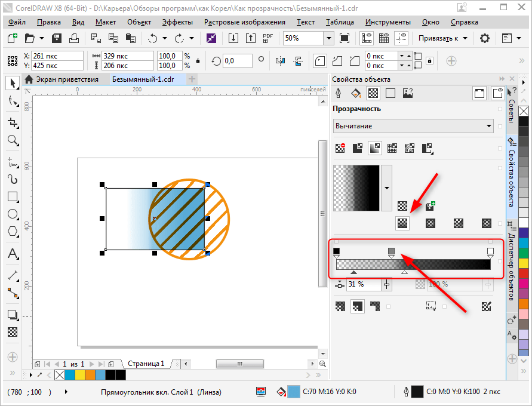Select the Polygon tool

12,232
